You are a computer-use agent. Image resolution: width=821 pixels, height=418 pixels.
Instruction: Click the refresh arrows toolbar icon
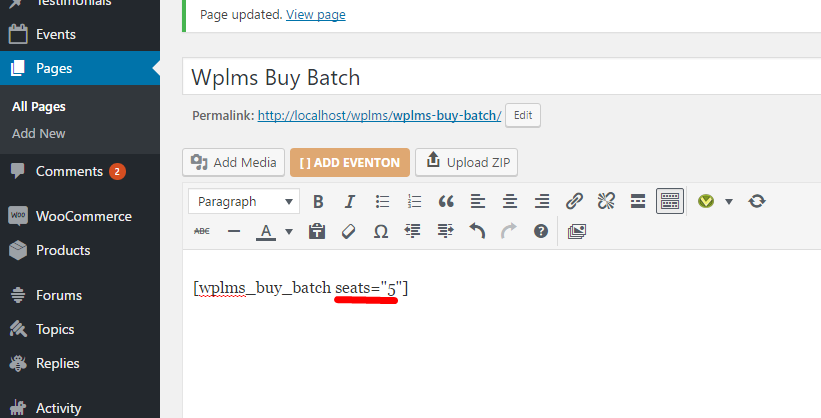pyautogui.click(x=757, y=201)
